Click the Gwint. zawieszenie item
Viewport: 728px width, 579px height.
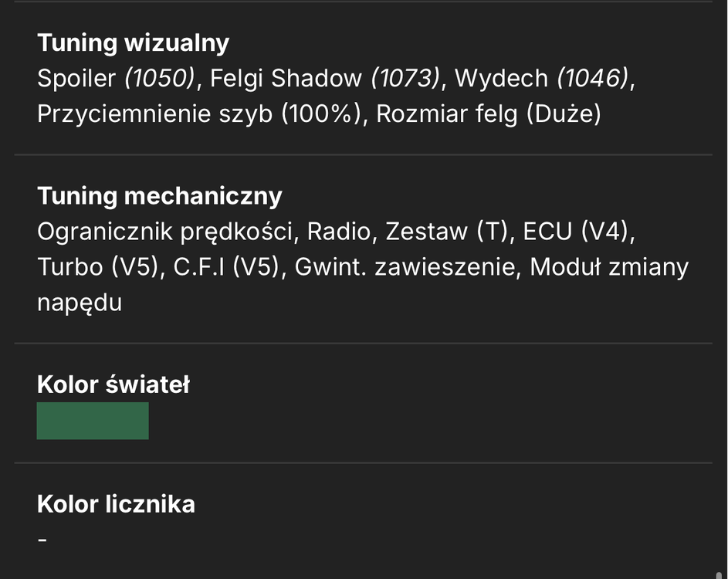click(405, 267)
